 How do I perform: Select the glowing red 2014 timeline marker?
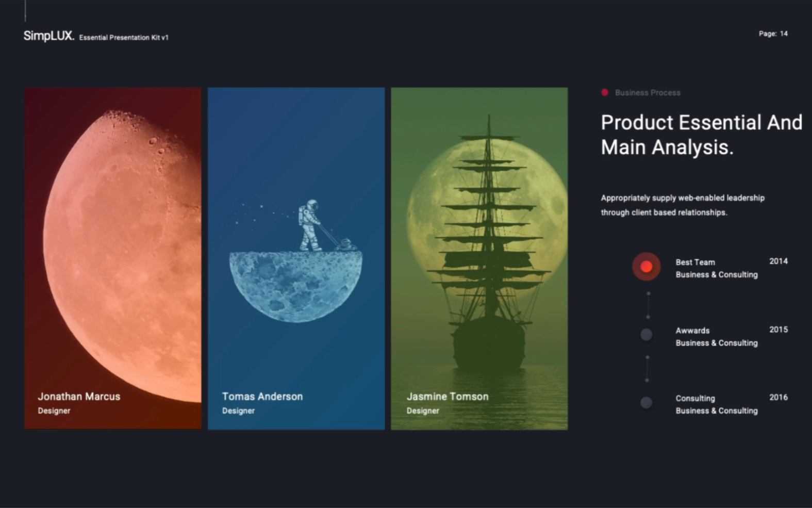pyautogui.click(x=646, y=267)
